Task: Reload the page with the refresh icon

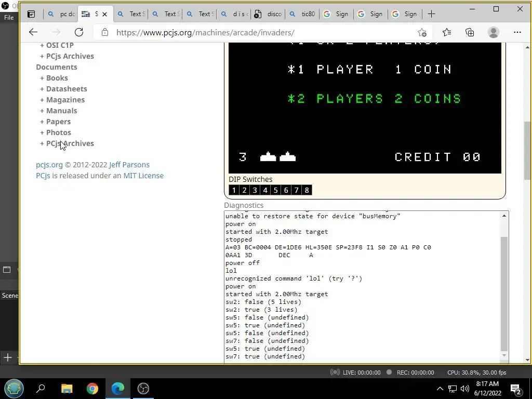Action: [79, 32]
